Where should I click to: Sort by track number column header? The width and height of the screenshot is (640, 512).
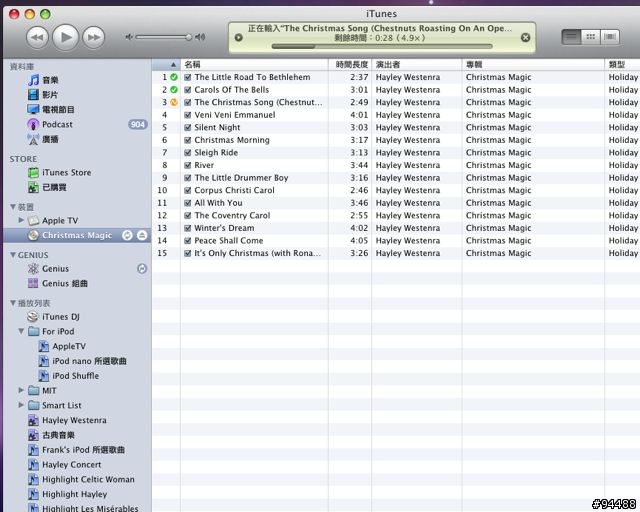click(x=166, y=65)
